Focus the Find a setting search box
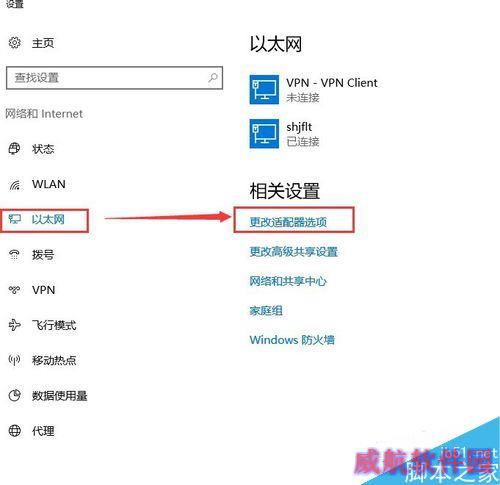Image resolution: width=500 pixels, height=485 pixels. pos(114,78)
